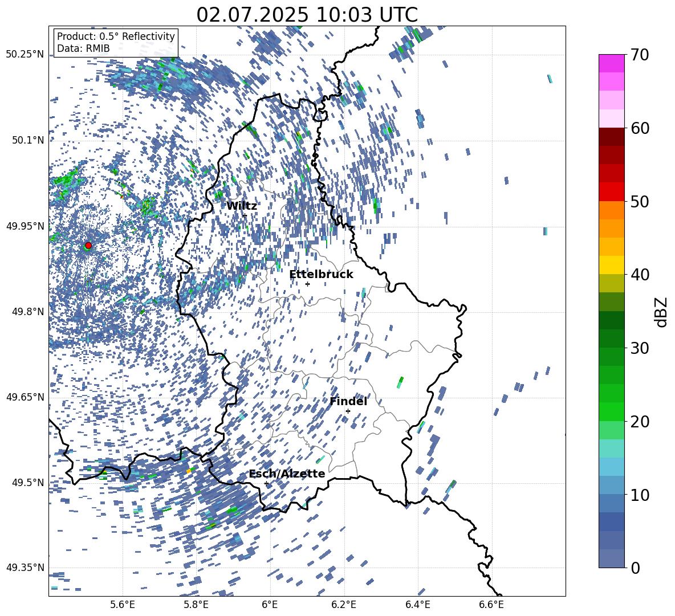The height and width of the screenshot is (616, 675).
Task: Click the bright red swatch just above 50 dBZ
Action: tap(611, 192)
